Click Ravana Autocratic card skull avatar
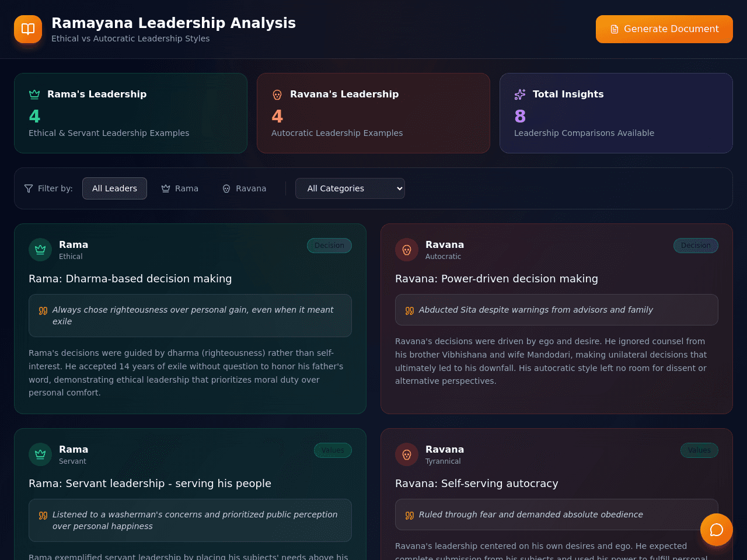This screenshot has width=747, height=560. 407,250
